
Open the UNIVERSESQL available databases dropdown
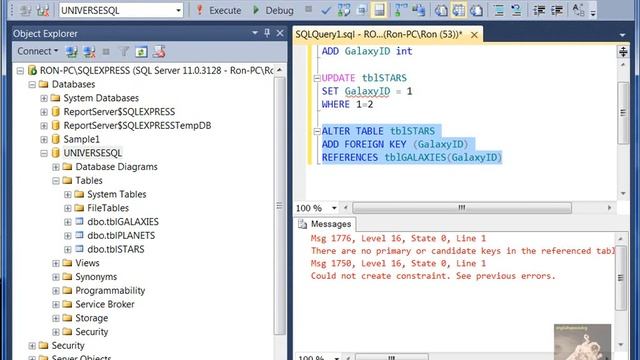[x=178, y=10]
